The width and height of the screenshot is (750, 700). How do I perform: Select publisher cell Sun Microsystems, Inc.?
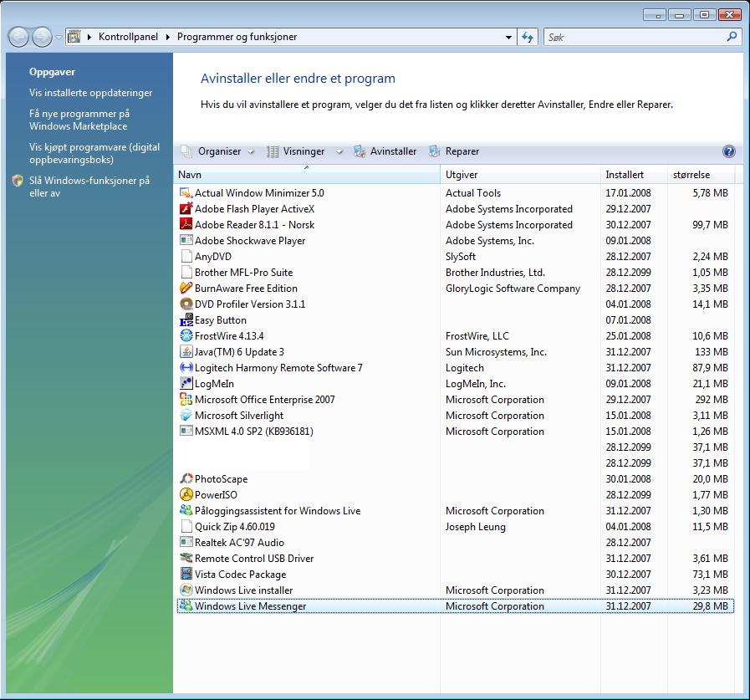click(x=496, y=352)
